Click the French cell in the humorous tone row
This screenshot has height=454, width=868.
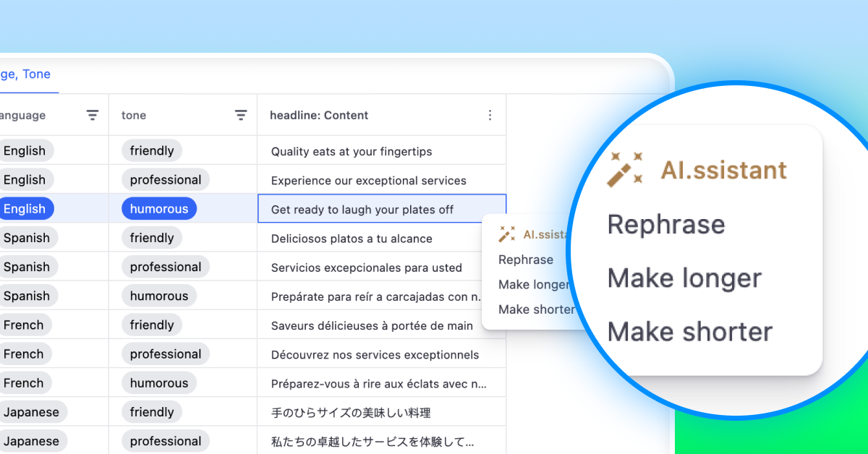click(25, 382)
